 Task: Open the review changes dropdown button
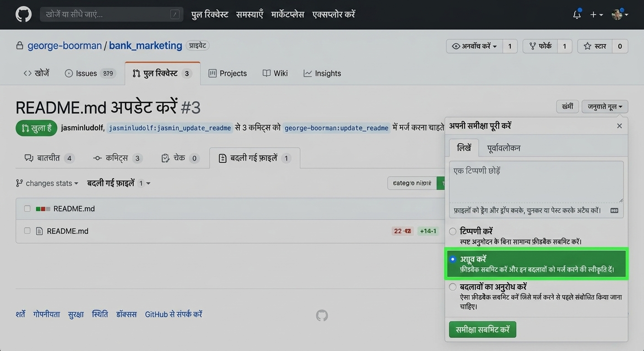[x=605, y=106]
